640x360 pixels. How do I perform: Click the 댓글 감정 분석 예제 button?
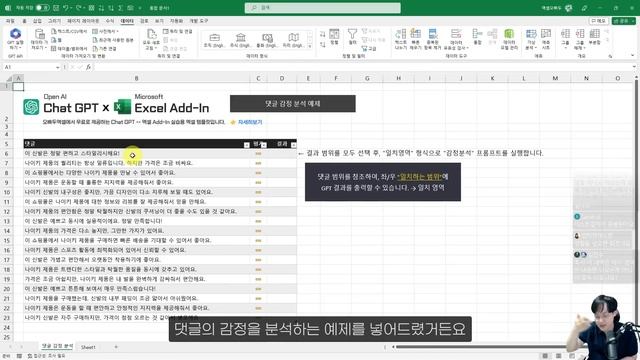(x=293, y=104)
